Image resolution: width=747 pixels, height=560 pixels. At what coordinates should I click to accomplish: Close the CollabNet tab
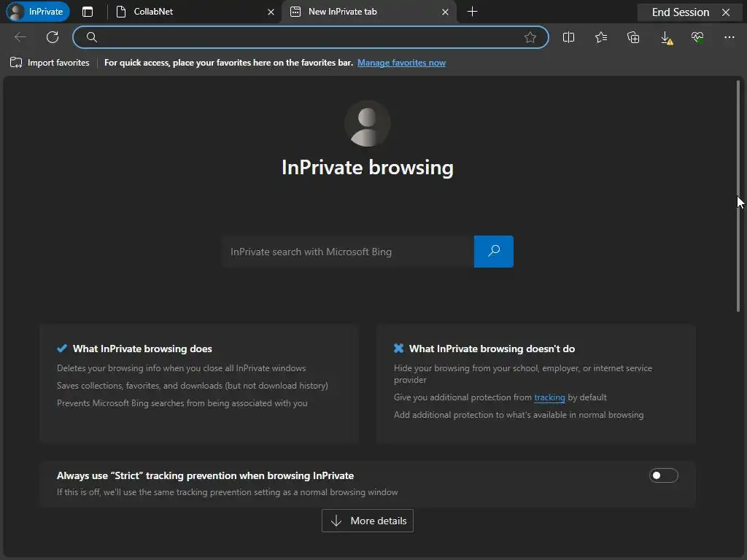(x=271, y=12)
